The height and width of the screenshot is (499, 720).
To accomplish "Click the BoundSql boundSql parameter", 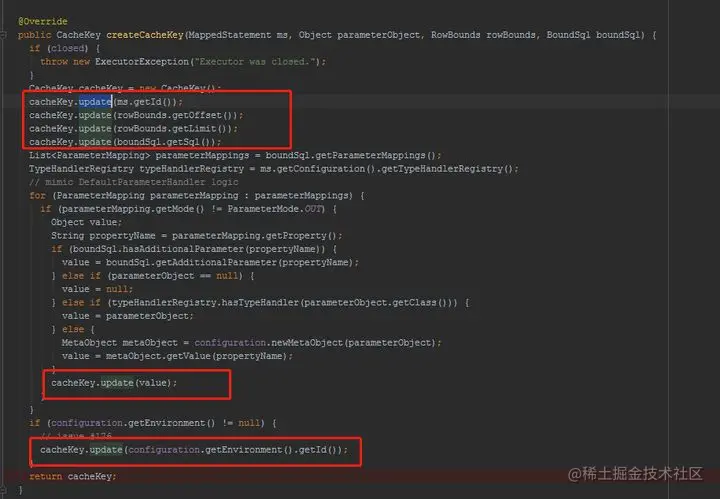I will [x=595, y=35].
